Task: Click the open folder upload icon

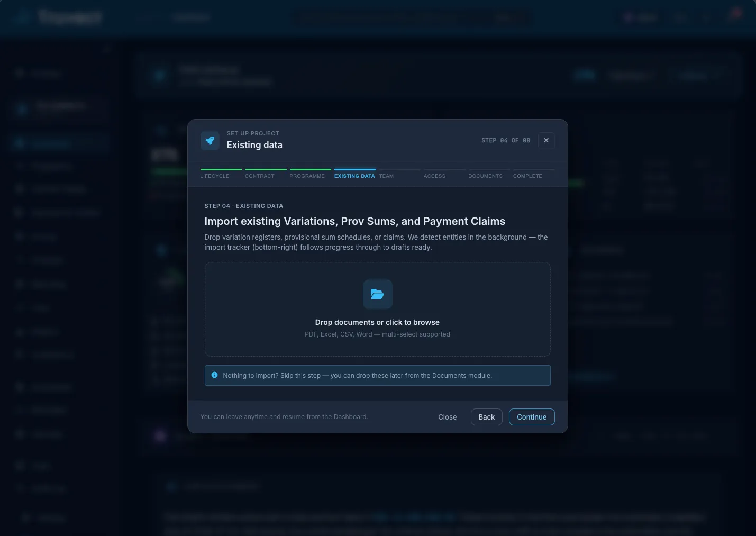Action: tap(377, 294)
